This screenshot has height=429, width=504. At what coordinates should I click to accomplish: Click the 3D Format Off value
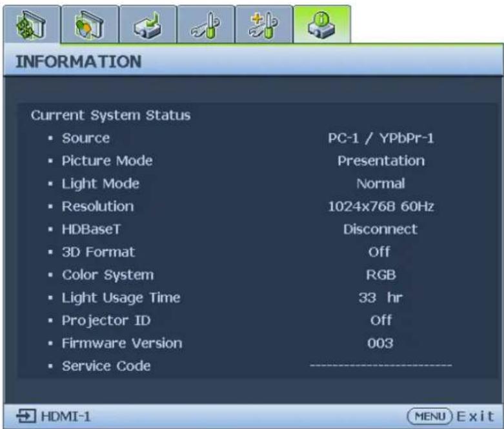point(379,252)
